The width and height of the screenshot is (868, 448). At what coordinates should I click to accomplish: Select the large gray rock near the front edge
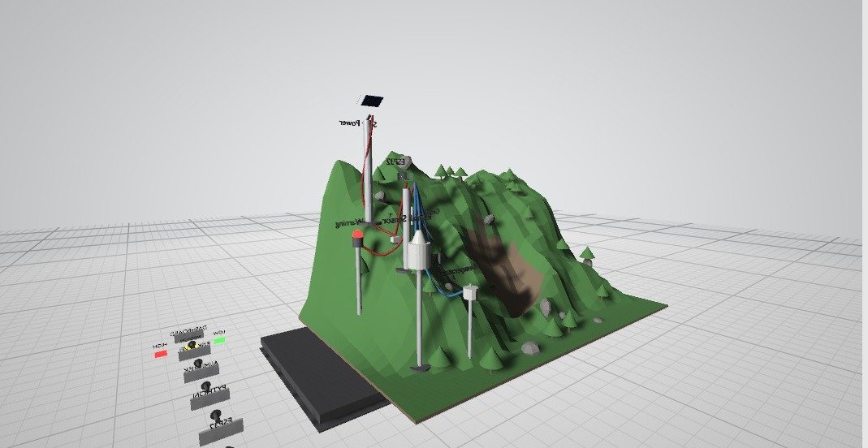coord(530,348)
